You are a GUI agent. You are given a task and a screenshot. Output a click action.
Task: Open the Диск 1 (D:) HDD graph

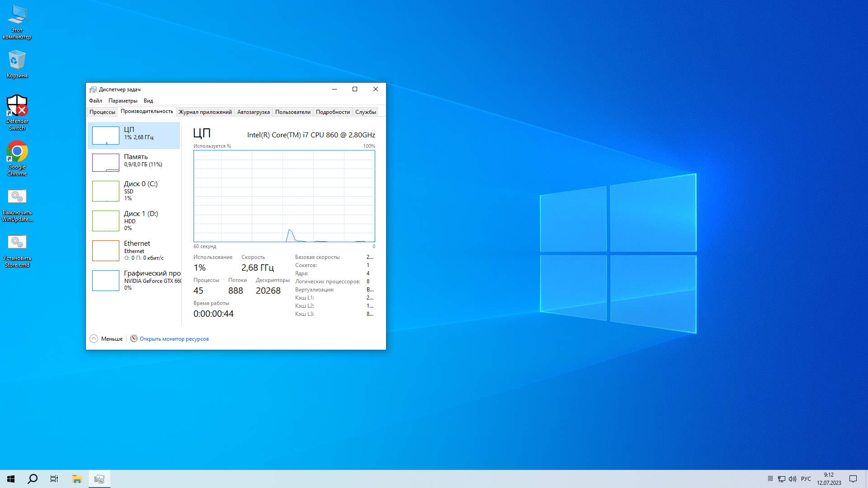[x=106, y=221]
